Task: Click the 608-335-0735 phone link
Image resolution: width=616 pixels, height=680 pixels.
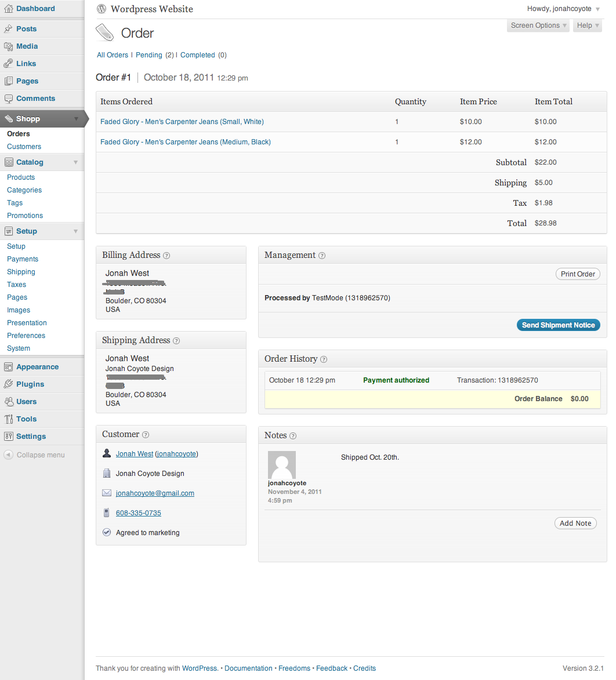Action: pos(139,513)
